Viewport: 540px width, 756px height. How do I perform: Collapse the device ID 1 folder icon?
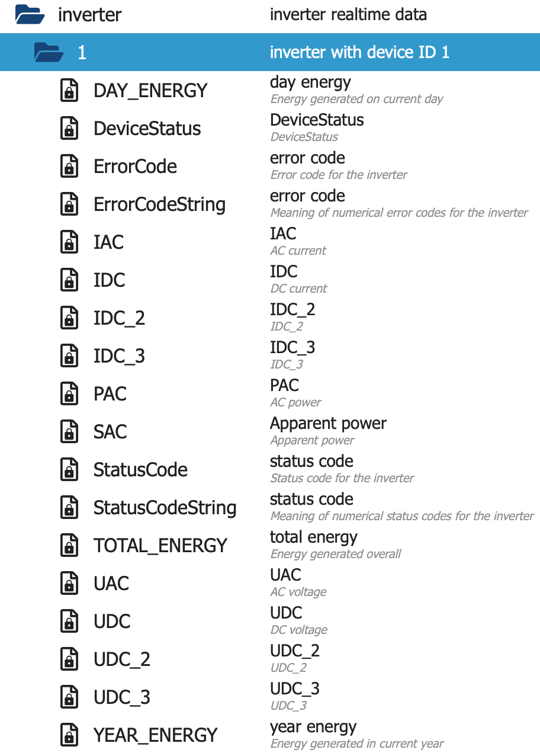(x=49, y=52)
